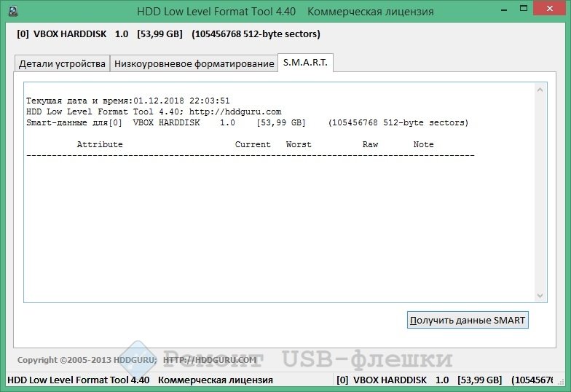Click the Текущая дата и время line
This screenshot has height=392, width=571.
click(128, 101)
